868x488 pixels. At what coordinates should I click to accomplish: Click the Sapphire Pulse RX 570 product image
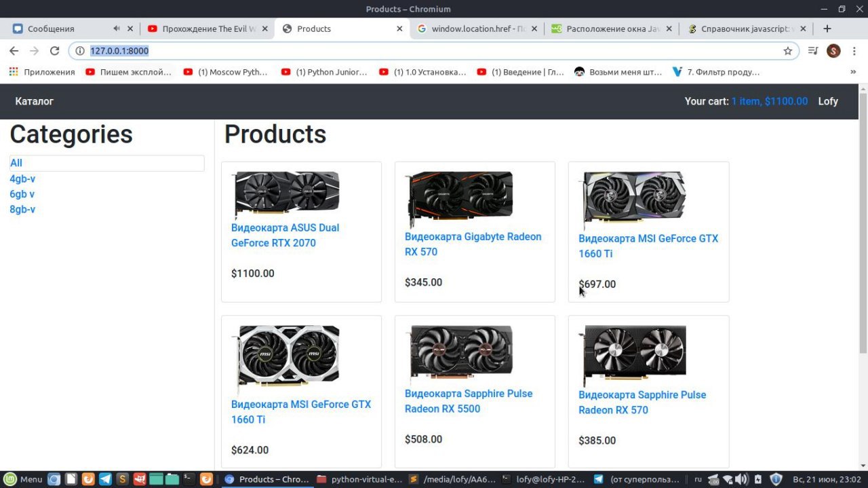pyautogui.click(x=633, y=356)
